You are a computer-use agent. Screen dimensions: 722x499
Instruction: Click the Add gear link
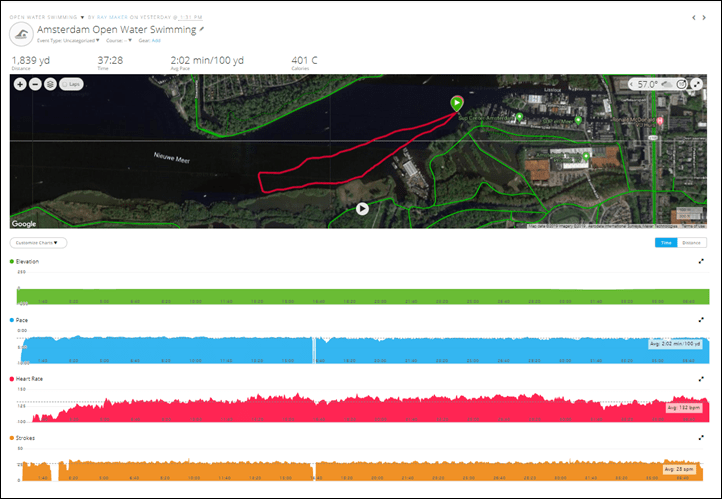pyautogui.click(x=156, y=41)
